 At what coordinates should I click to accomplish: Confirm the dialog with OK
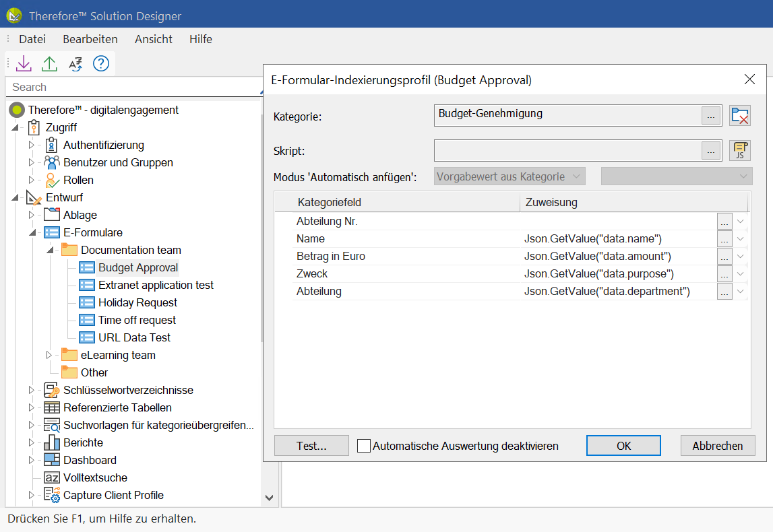(x=623, y=446)
